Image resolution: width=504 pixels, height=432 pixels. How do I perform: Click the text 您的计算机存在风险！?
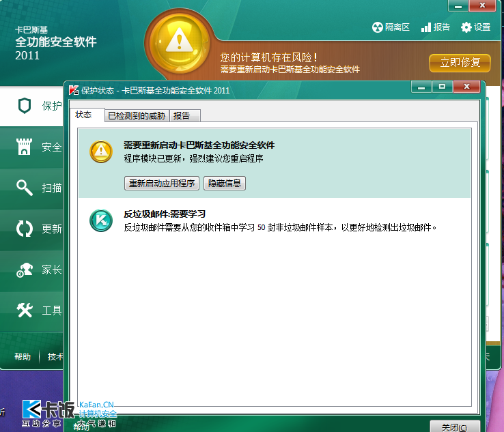pyautogui.click(x=269, y=57)
